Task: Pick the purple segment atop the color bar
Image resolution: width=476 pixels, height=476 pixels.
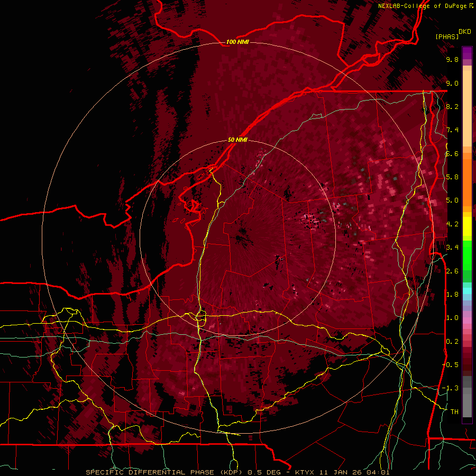Action: click(x=467, y=53)
